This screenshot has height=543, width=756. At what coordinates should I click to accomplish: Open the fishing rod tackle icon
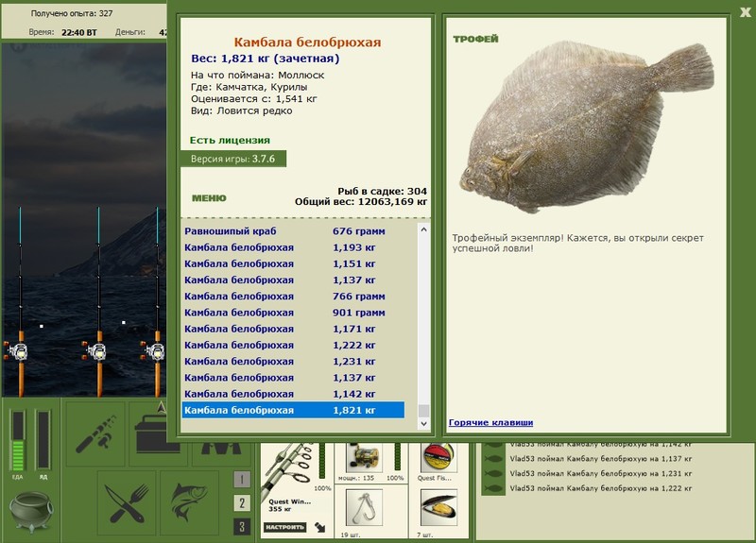pyautogui.click(x=95, y=434)
